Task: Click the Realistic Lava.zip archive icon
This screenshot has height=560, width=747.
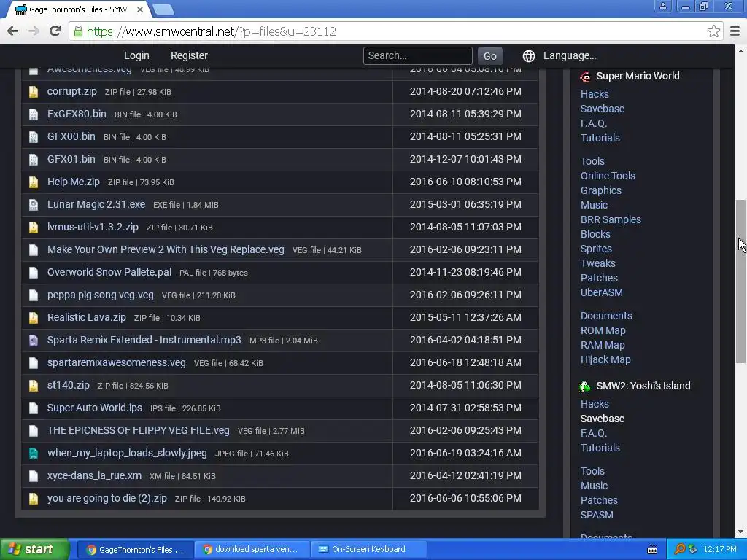Action: pyautogui.click(x=34, y=318)
